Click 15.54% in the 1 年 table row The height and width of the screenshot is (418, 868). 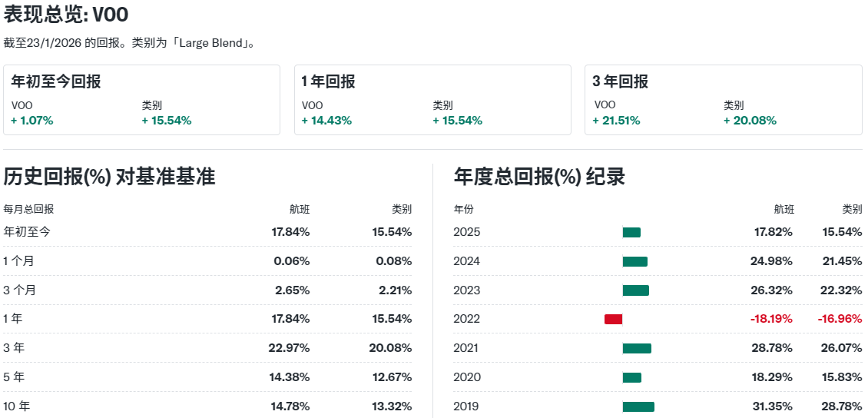point(392,319)
